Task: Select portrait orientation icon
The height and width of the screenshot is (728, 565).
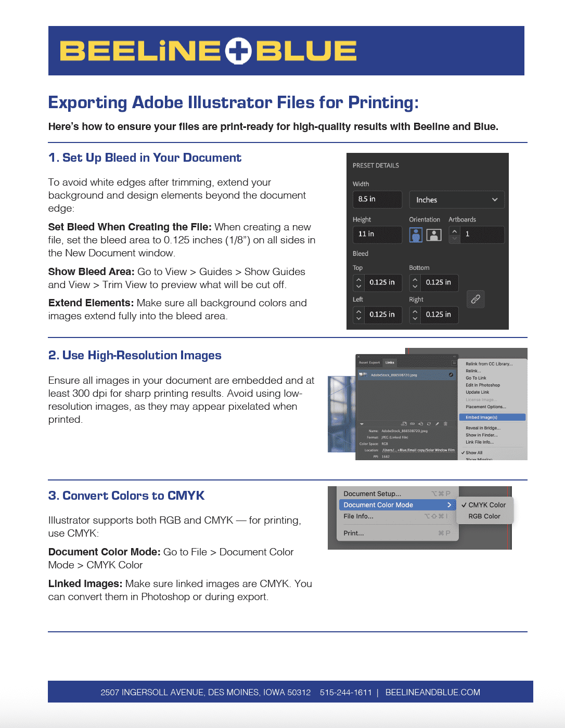Action: pos(416,235)
